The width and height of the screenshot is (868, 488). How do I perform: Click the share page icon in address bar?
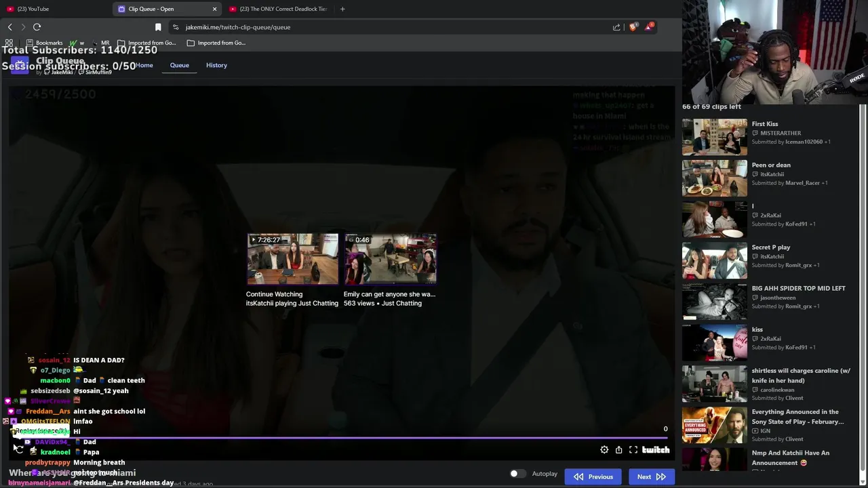(x=616, y=27)
